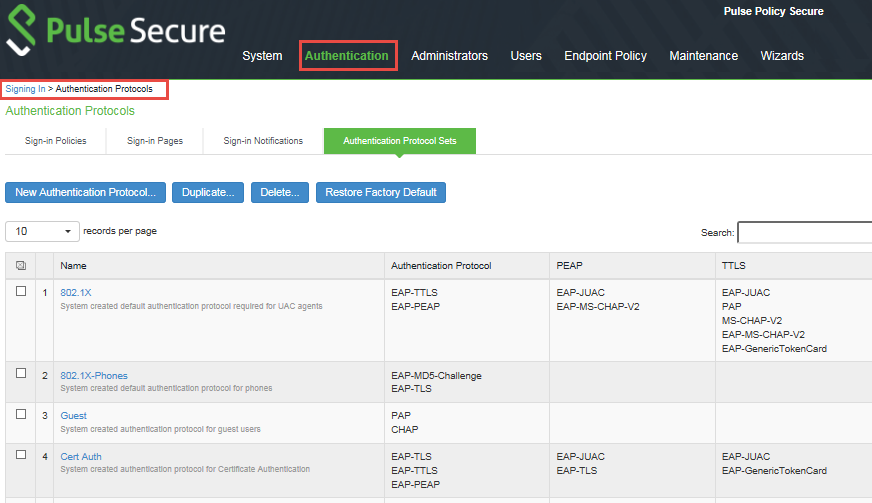872x503 pixels.
Task: Check the box for the 802.1X row
Action: click(x=21, y=291)
